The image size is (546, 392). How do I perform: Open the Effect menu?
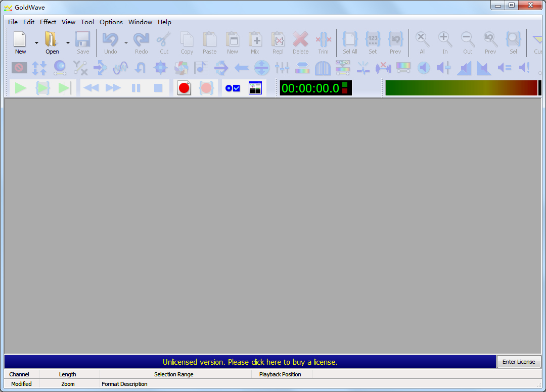[x=48, y=22]
